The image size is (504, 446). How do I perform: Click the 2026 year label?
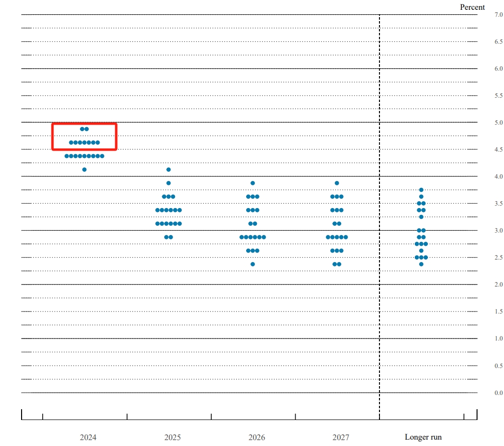click(x=256, y=437)
